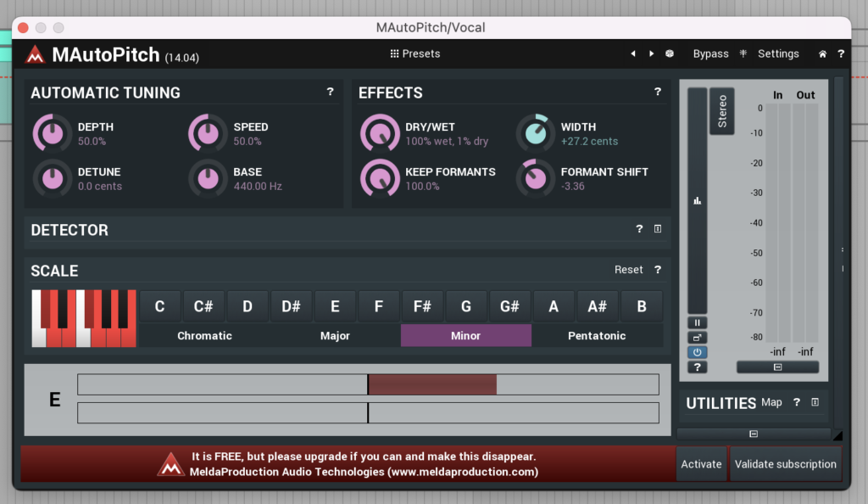
Task: Click the Depth knob
Action: click(52, 133)
